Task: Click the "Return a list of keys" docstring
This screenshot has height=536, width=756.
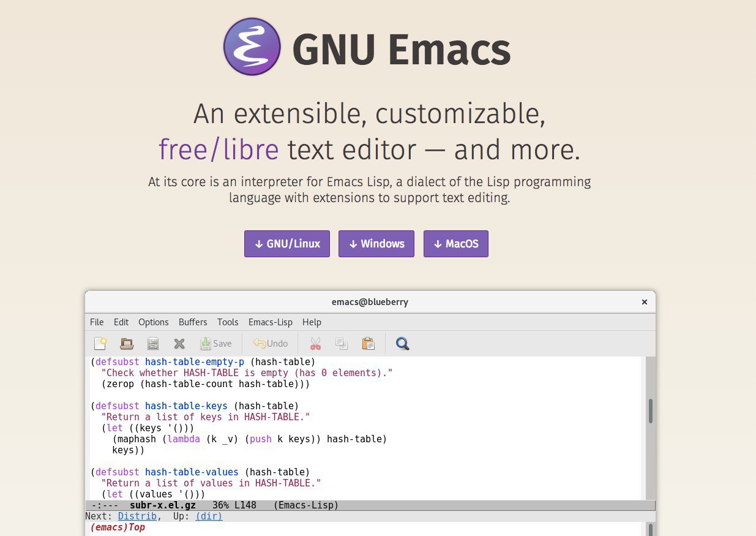Action: 206,417
